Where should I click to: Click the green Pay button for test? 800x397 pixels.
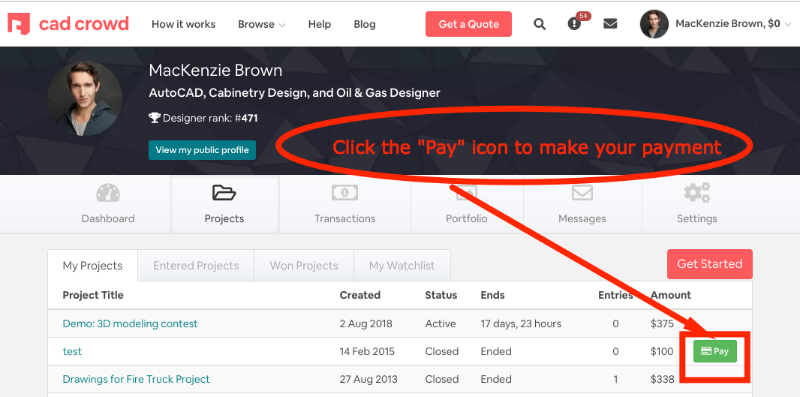pyautogui.click(x=715, y=351)
